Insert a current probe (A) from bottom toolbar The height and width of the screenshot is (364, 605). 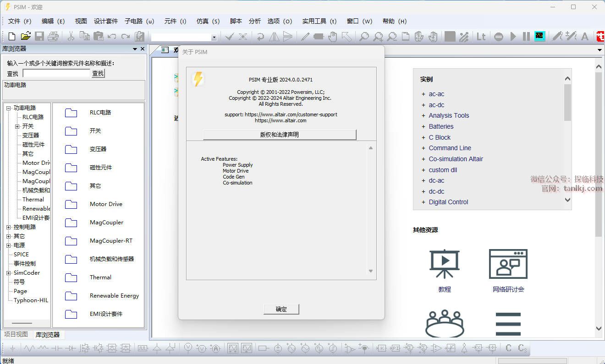[215, 348]
